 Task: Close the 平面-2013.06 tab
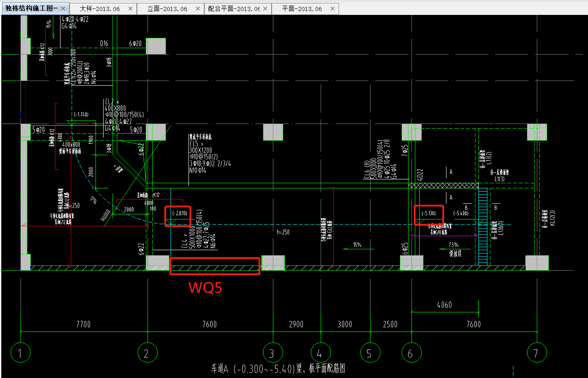pyautogui.click(x=333, y=9)
